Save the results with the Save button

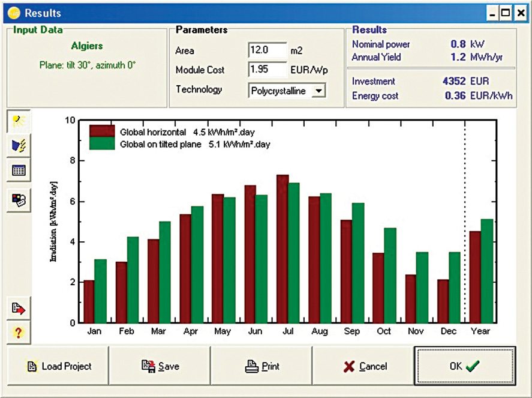[x=160, y=366]
